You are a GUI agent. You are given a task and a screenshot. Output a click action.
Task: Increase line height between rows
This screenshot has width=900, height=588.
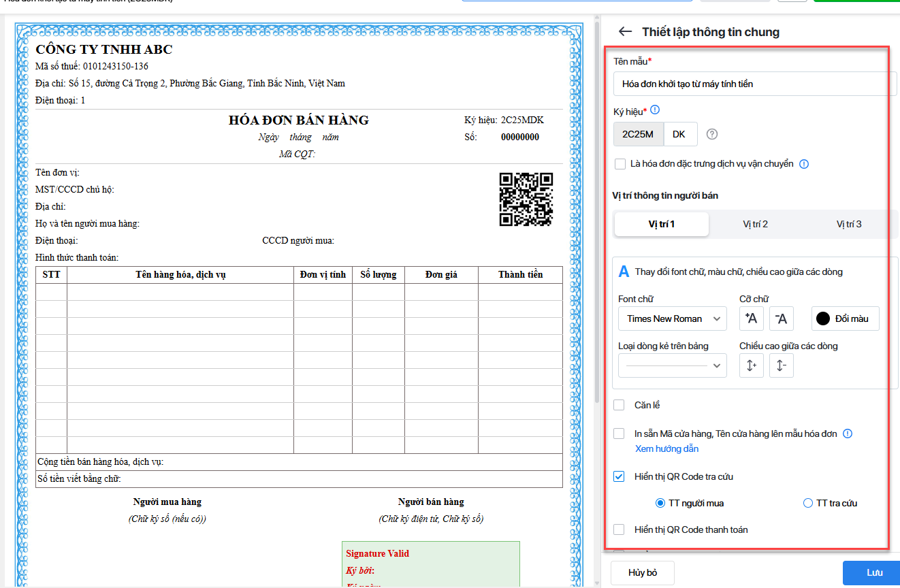coord(751,365)
